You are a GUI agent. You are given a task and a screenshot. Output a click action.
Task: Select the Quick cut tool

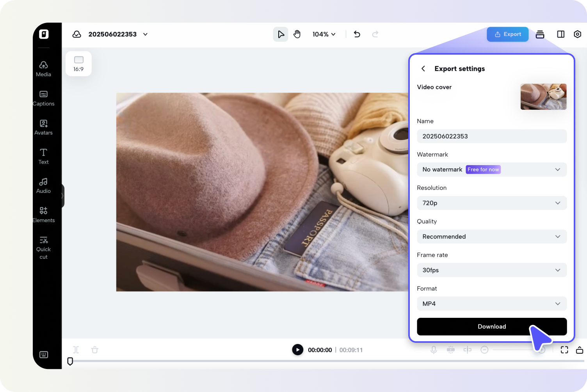pos(43,247)
